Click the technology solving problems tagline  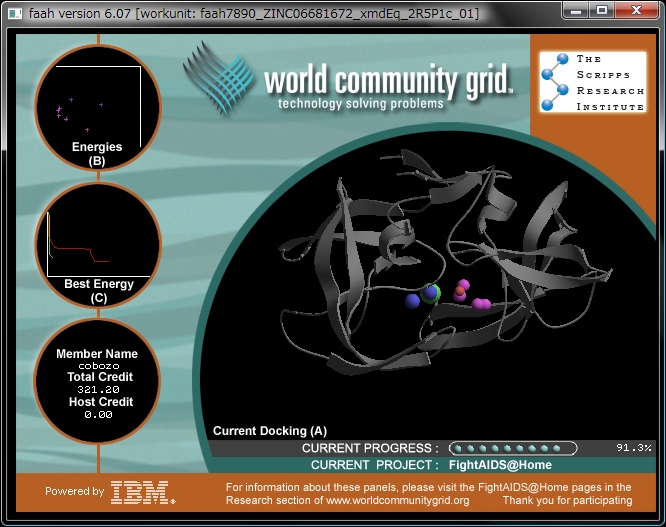(x=361, y=104)
